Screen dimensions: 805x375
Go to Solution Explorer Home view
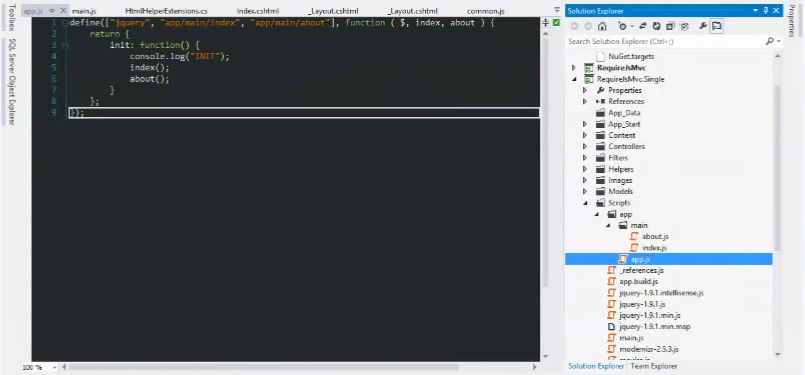[x=602, y=26]
